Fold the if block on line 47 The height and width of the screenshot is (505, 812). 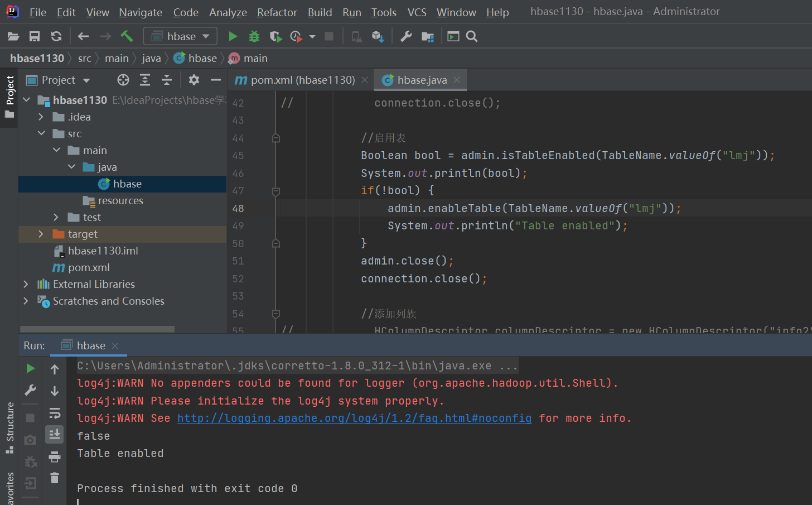[x=275, y=191]
